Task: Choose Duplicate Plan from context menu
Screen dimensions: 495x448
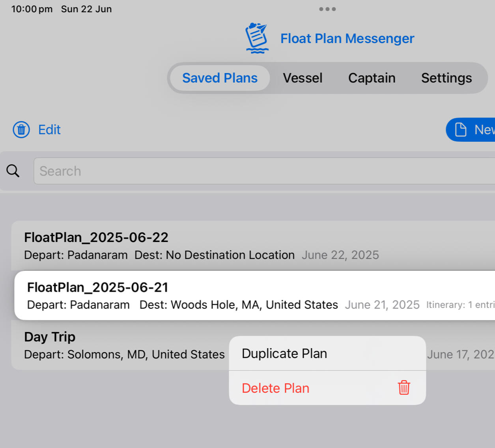Action: [x=284, y=353]
